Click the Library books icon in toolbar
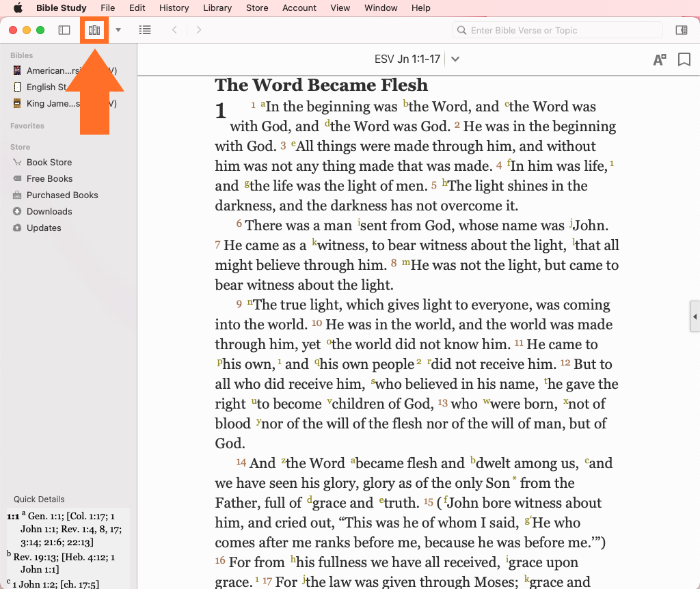 (x=94, y=30)
